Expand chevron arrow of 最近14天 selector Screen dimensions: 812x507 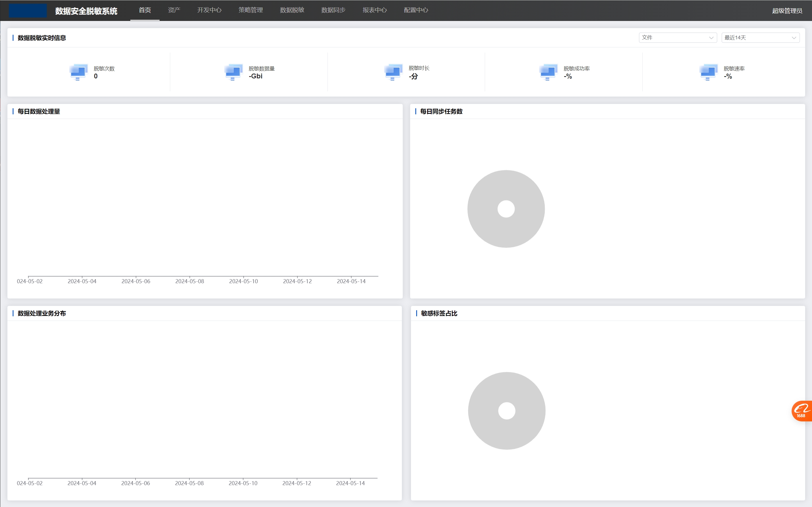click(x=794, y=38)
